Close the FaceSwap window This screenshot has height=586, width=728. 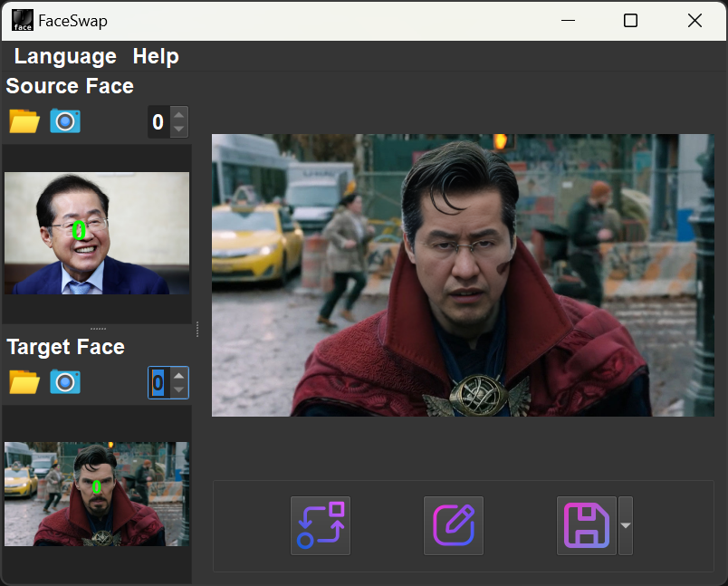(x=694, y=21)
